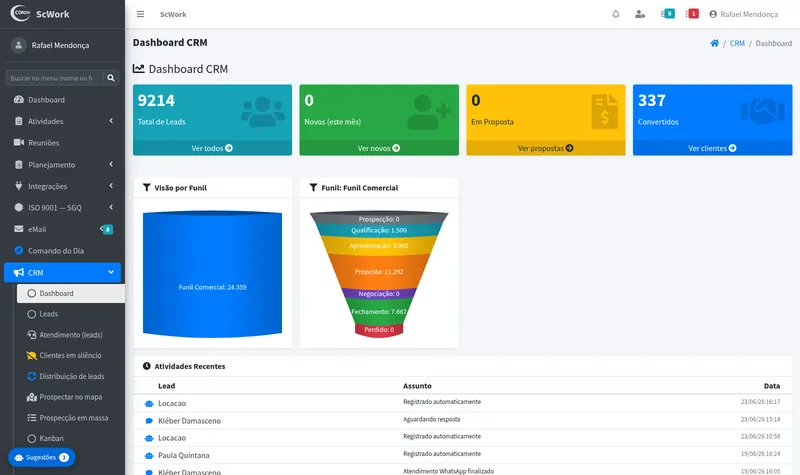The width and height of the screenshot is (800, 475).
Task: Collapse the CRM menu
Action: pos(62,272)
